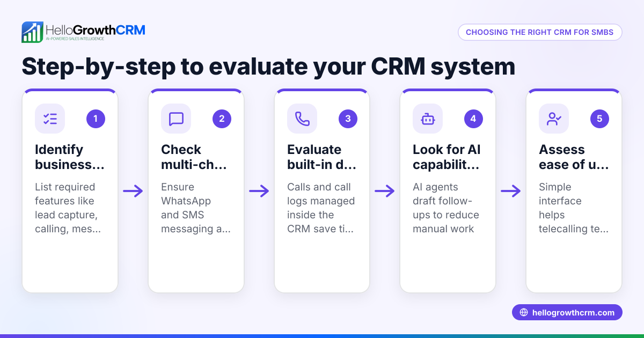Click the Simple interface helps telecalling text
This screenshot has width=644, height=338.
[x=574, y=208]
